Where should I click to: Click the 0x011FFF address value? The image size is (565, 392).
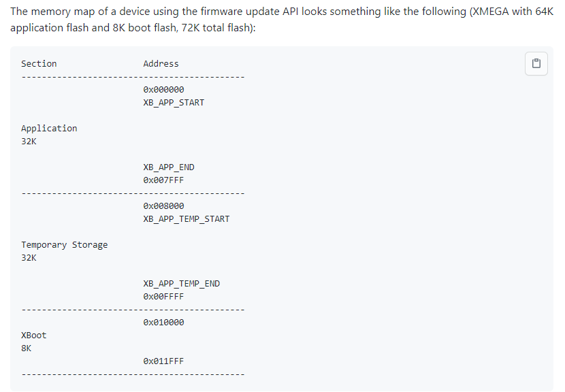point(163,361)
